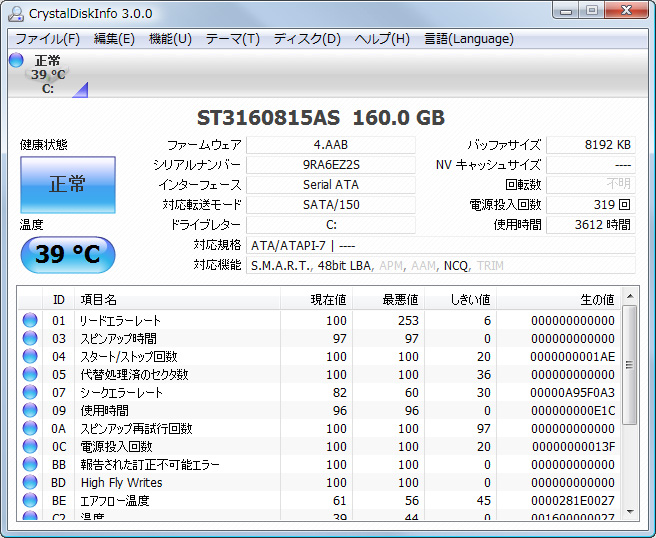Click the interface field Serial ATA
Viewport: 656px width, 538px height.
331,185
